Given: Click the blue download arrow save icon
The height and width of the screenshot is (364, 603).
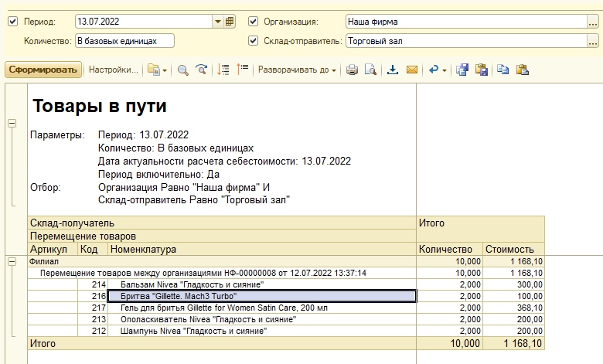Looking at the screenshot, I should (x=393, y=70).
